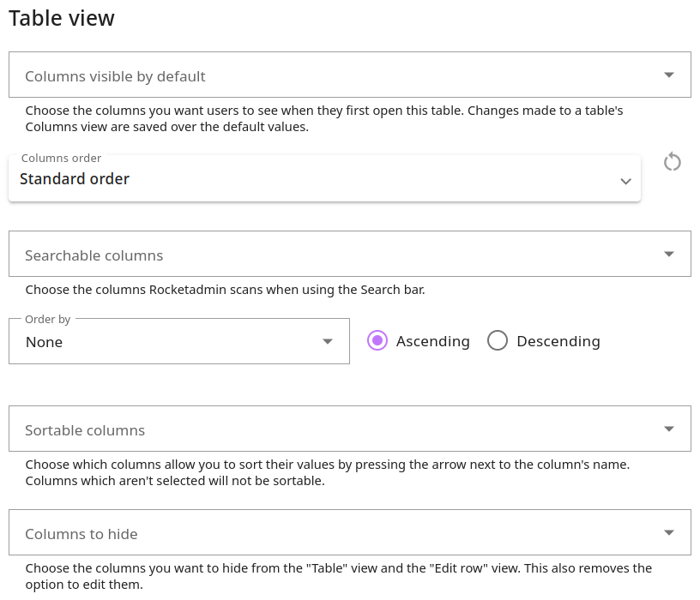Open the Columns to hide dropdown
The height and width of the screenshot is (600, 700).
pyautogui.click(x=343, y=533)
